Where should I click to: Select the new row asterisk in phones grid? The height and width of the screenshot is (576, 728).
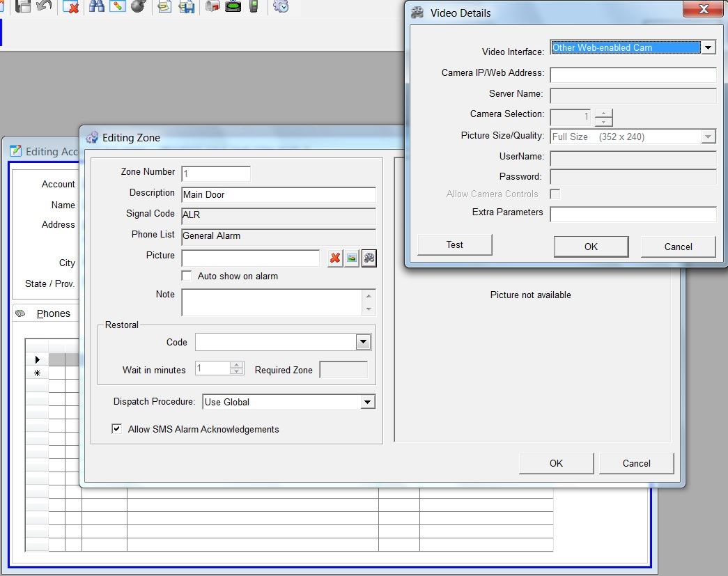[x=37, y=373]
